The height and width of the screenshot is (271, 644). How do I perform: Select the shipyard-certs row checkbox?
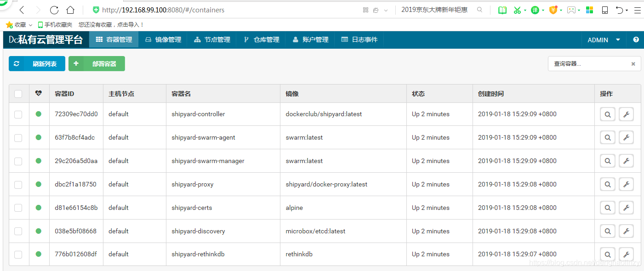(18, 208)
